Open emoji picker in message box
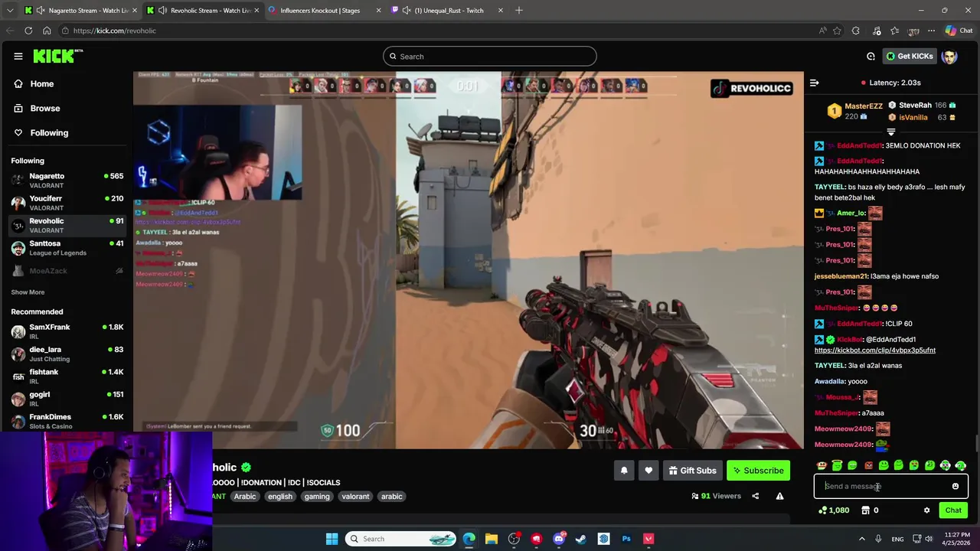This screenshot has width=980, height=551. (x=955, y=486)
